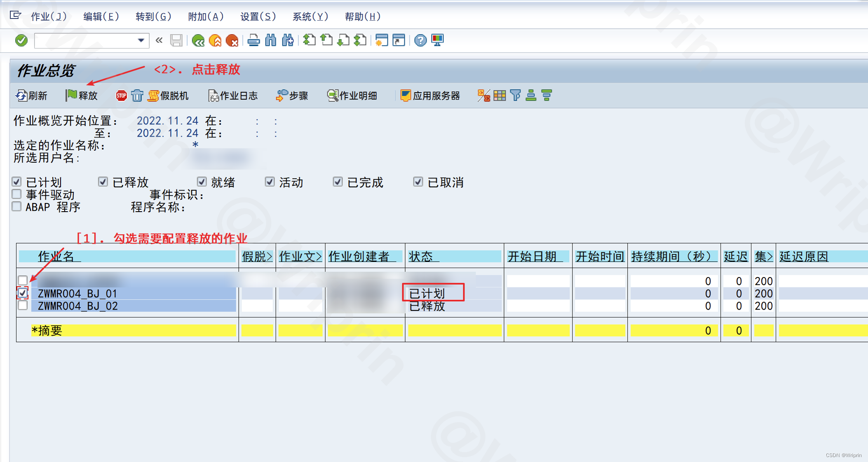Open the command field dropdown arrow

[x=140, y=40]
